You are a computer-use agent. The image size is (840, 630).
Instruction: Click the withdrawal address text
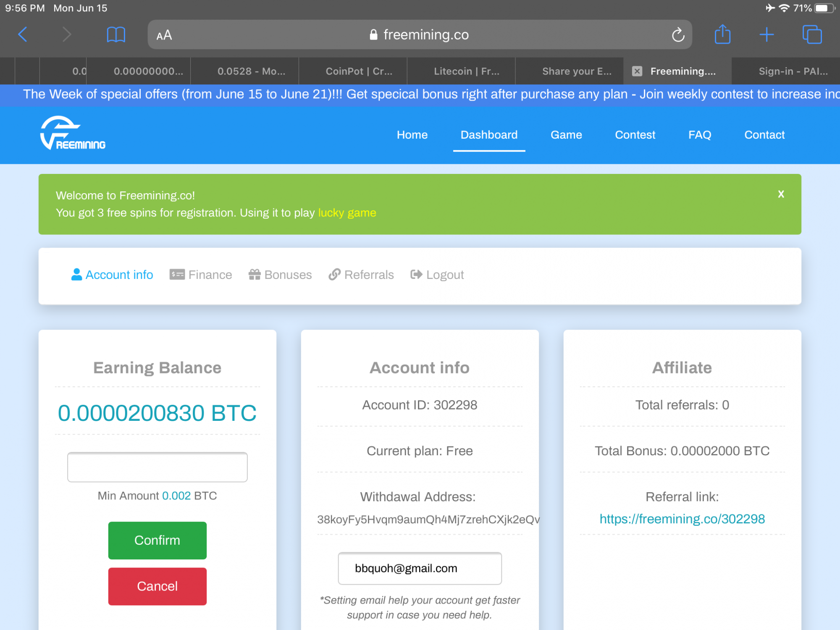tap(428, 520)
